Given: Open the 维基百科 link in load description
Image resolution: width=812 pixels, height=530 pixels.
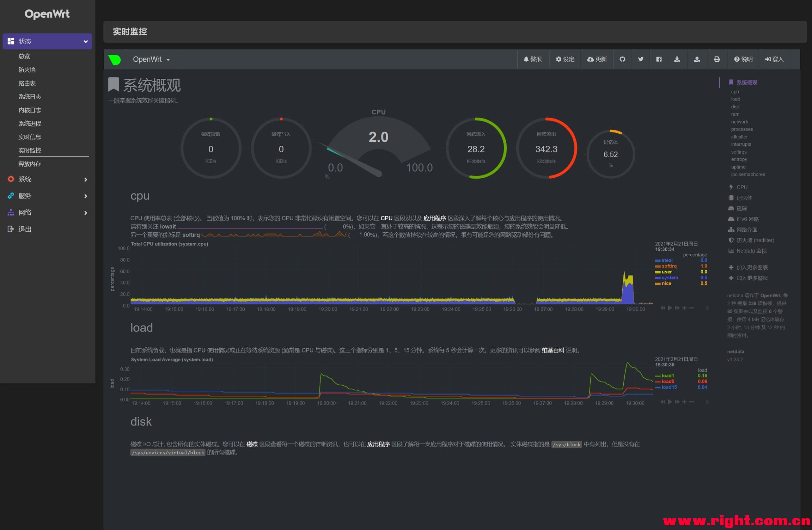Looking at the screenshot, I should pyautogui.click(x=553, y=350).
